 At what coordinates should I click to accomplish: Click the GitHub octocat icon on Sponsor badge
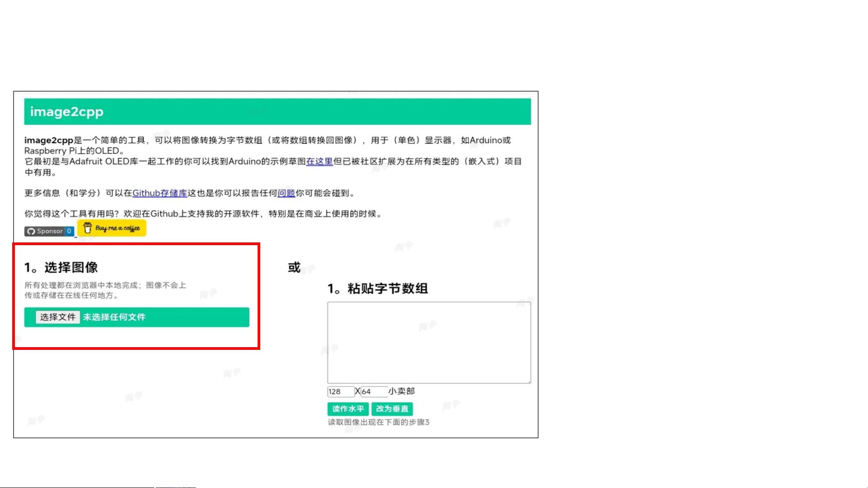tap(32, 231)
